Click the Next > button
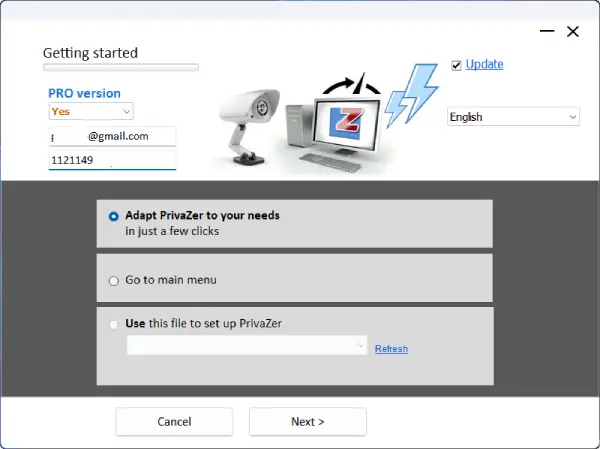600x449 pixels. pyautogui.click(x=308, y=421)
